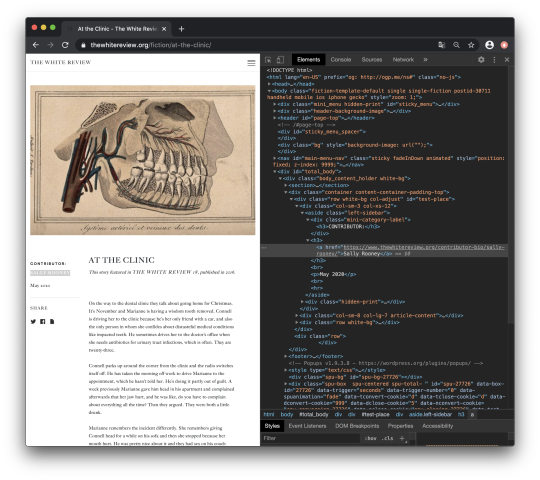Viewport: 540px width, 480px height.
Task: Click the styles Filter input field
Action: [311, 438]
